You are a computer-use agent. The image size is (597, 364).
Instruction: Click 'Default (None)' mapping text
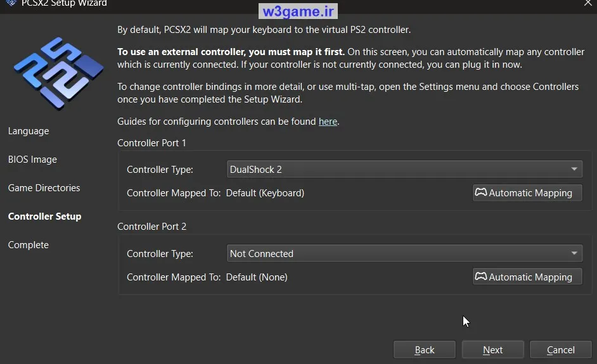pyautogui.click(x=257, y=277)
